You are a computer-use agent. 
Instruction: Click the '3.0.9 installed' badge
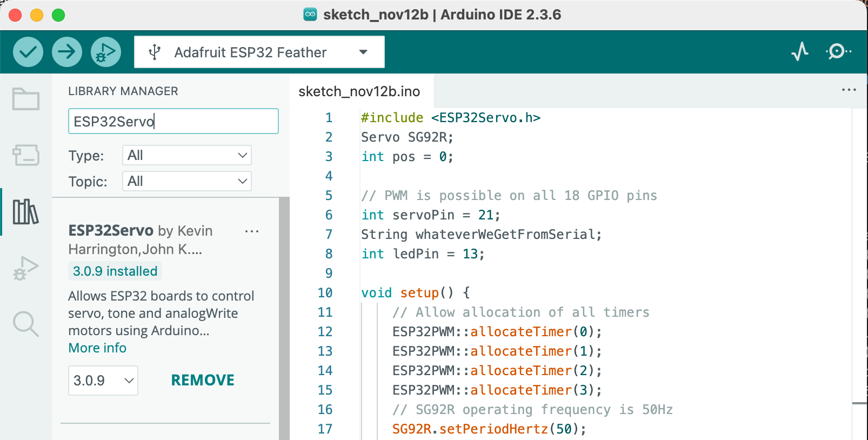(x=115, y=271)
